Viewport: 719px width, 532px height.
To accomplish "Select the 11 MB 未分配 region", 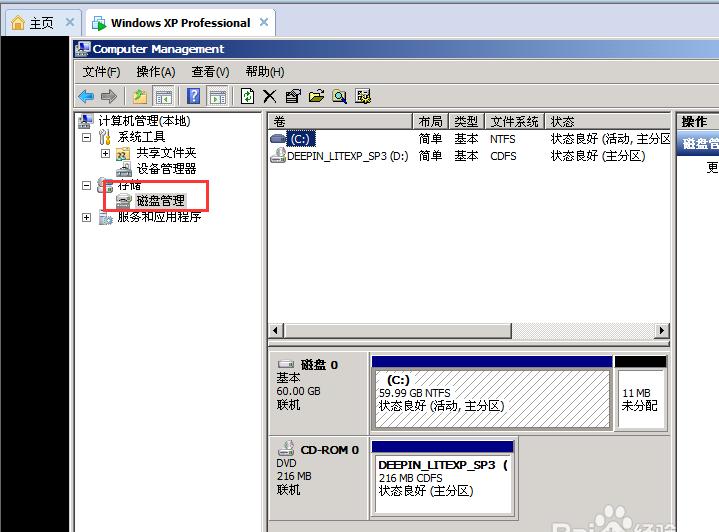I will coord(641,393).
